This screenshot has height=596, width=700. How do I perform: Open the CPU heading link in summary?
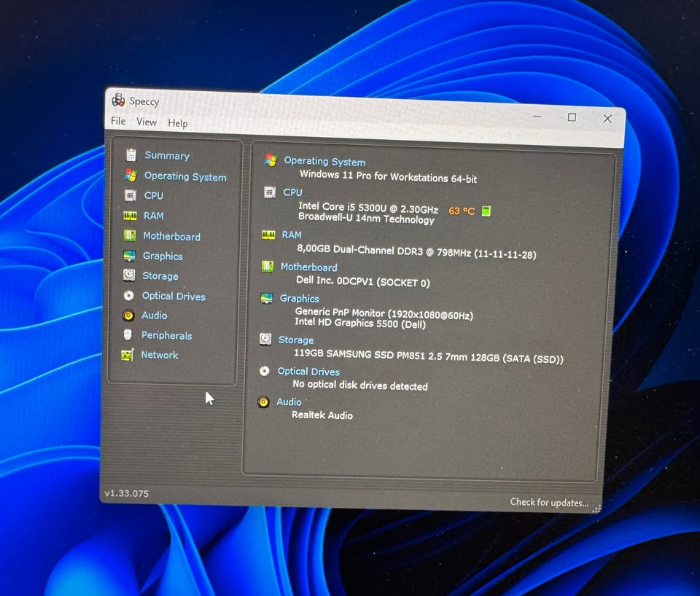click(x=293, y=192)
